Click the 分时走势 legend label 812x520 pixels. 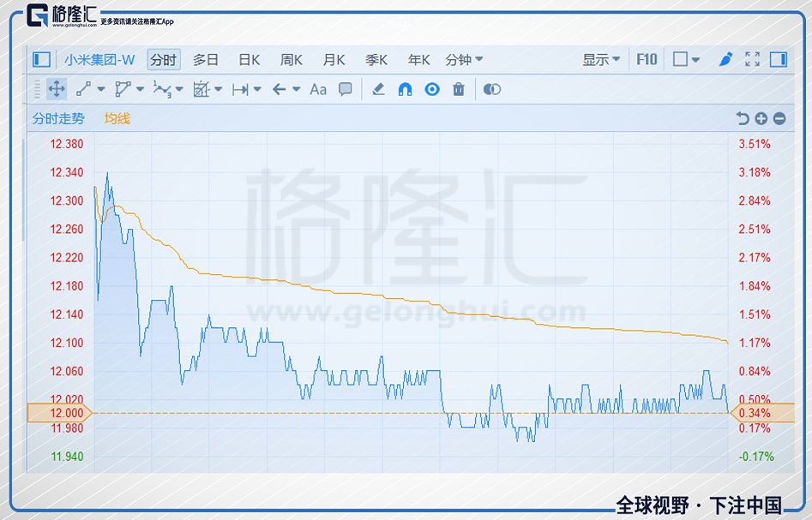pos(58,118)
